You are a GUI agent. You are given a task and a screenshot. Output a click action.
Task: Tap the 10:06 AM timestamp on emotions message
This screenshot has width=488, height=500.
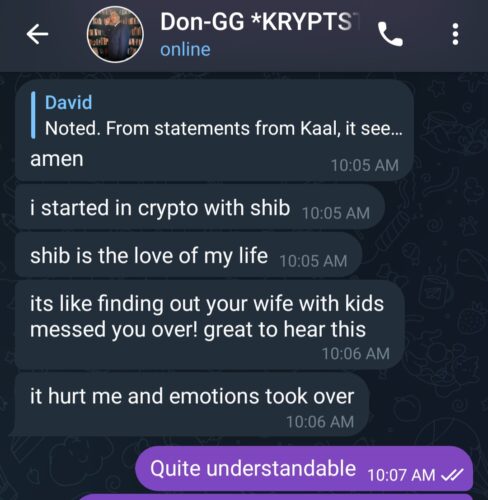[x=320, y=422]
